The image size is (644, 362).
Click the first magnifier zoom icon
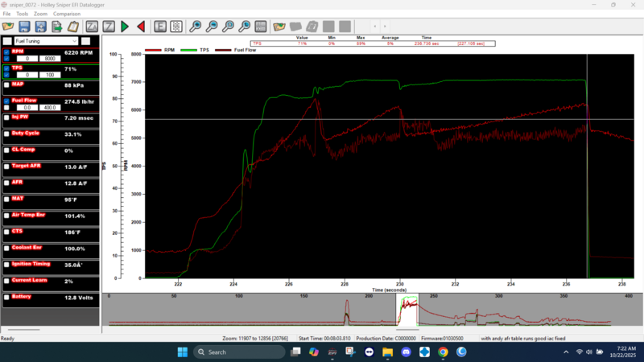coord(196,27)
